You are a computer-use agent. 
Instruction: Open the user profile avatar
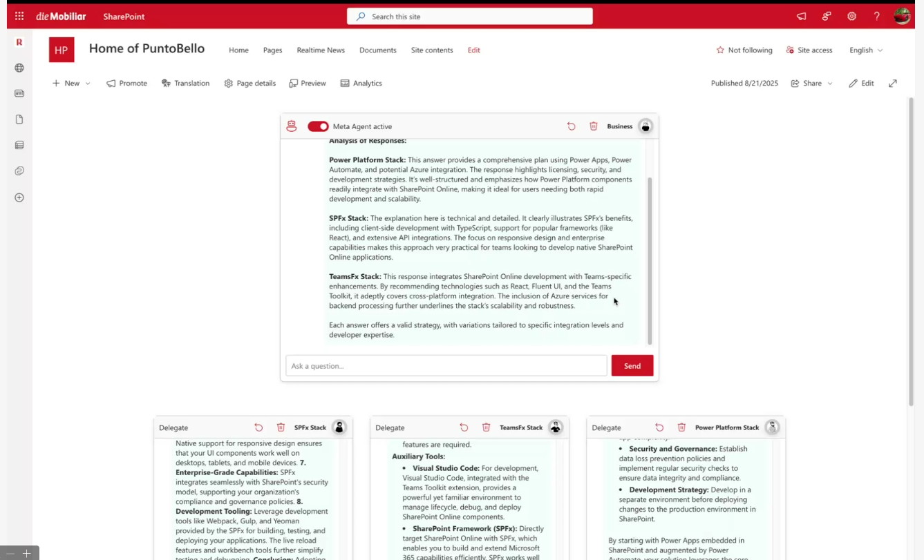coord(902,17)
